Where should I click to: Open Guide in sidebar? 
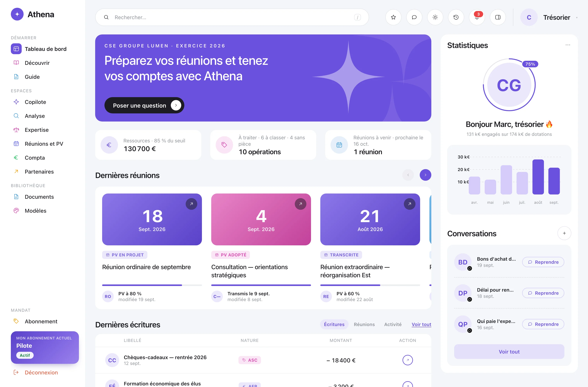(45, 77)
